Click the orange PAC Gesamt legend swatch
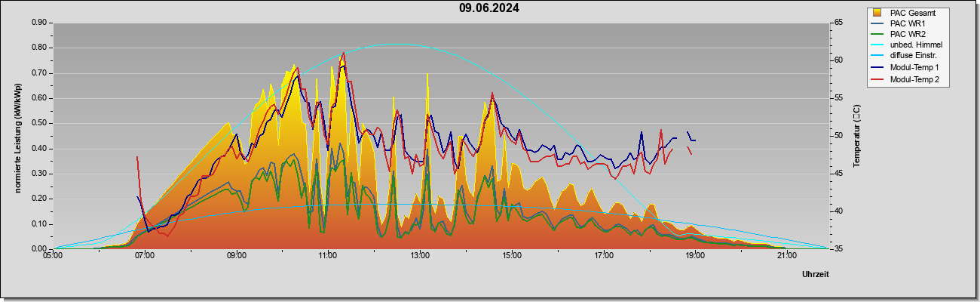This screenshot has height=302, width=980. tap(877, 13)
